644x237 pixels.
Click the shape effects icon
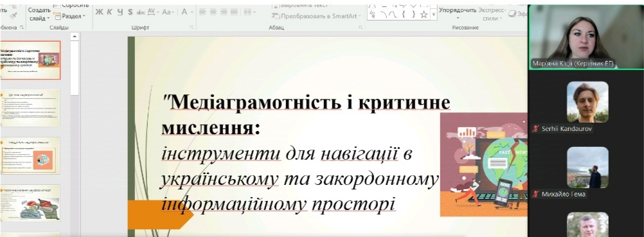click(512, 14)
